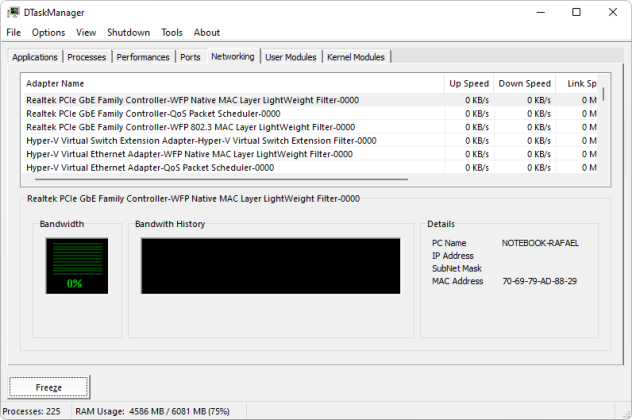Switch to the Processes tab
This screenshot has height=420, width=632.
coord(87,57)
